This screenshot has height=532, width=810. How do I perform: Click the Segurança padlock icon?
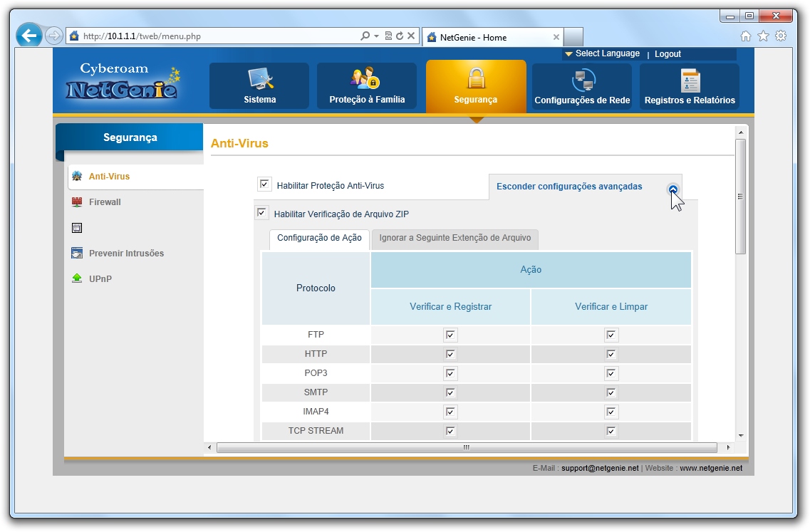click(x=475, y=78)
